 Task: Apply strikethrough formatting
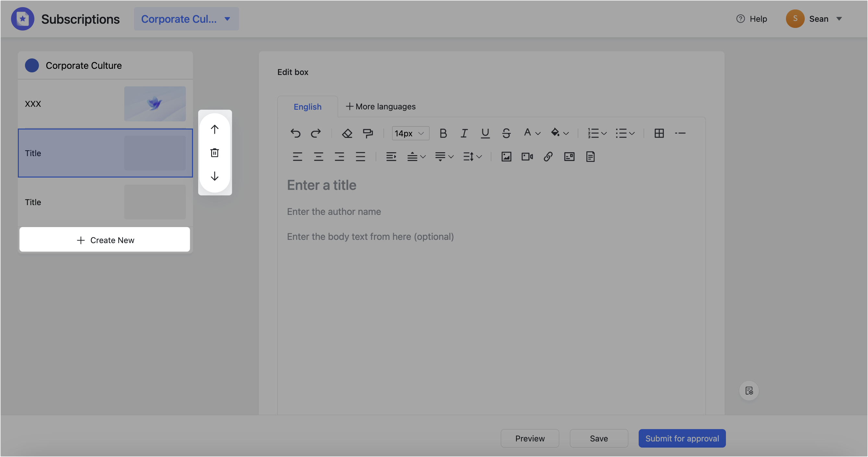[506, 133]
